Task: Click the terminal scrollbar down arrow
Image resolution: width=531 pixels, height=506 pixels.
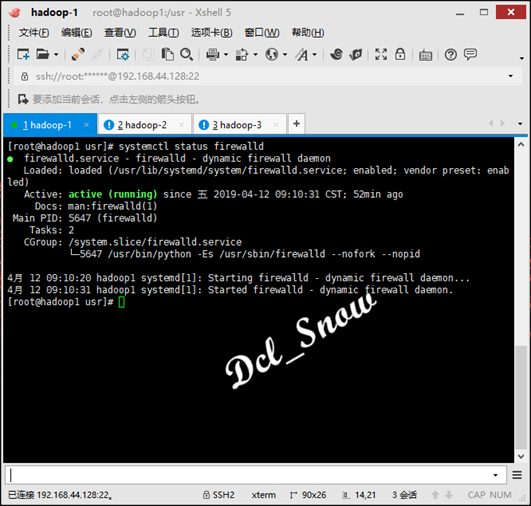Action: click(x=521, y=456)
